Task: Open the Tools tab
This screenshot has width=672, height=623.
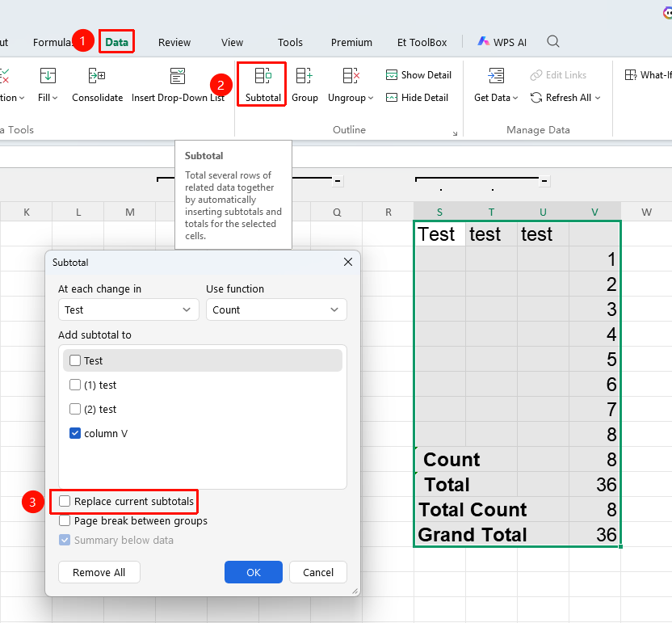Action: point(290,43)
